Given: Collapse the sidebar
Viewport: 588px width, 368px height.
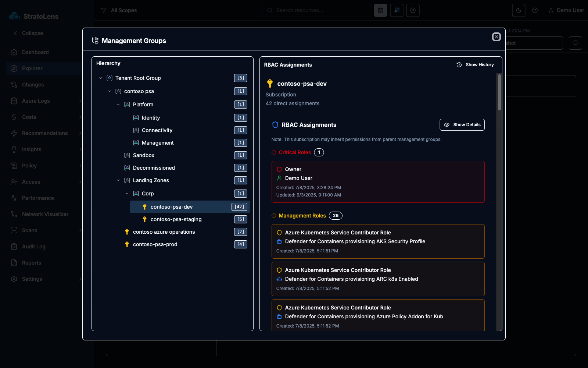Looking at the screenshot, I should 29,33.
